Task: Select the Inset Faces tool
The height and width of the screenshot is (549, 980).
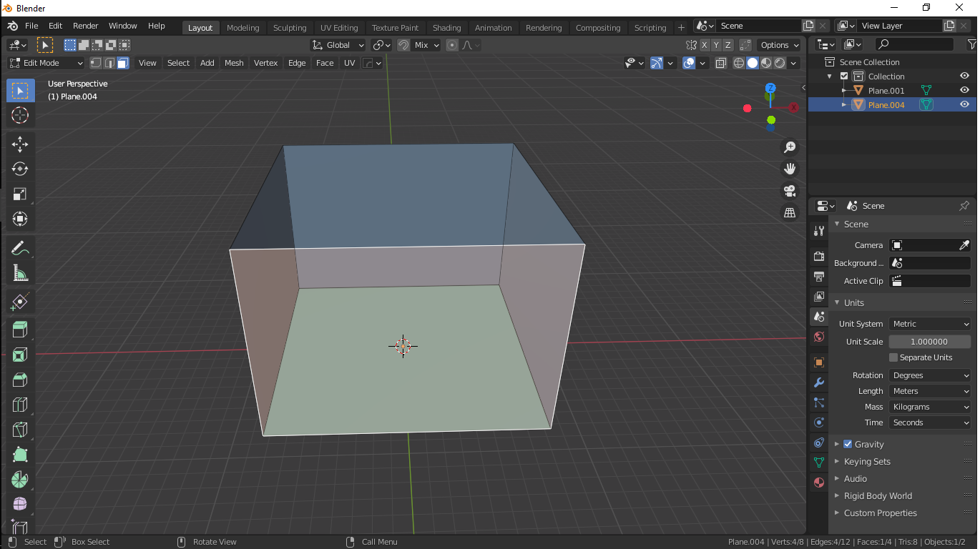Action: click(20, 355)
